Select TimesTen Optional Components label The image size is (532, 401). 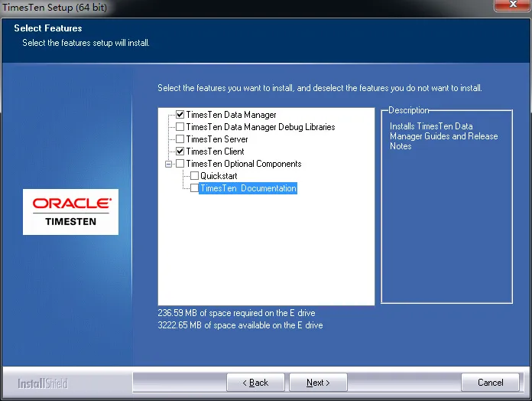tap(244, 164)
